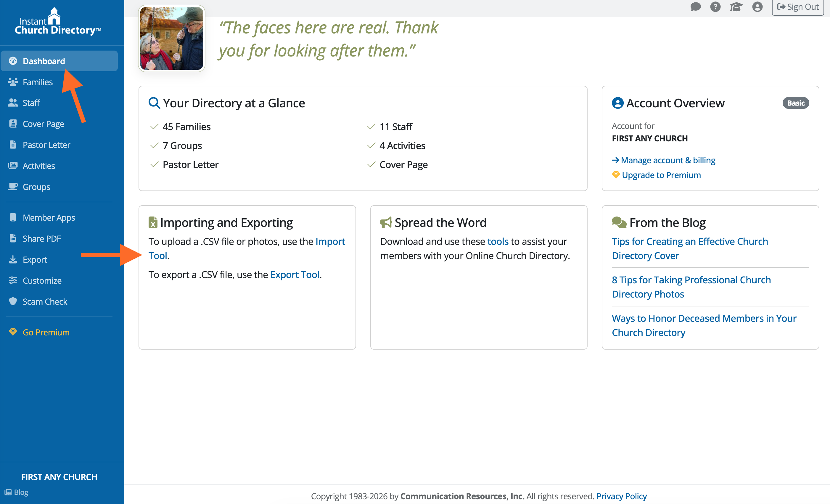Click the Export download icon in sidebar
The height and width of the screenshot is (504, 830).
[13, 259]
